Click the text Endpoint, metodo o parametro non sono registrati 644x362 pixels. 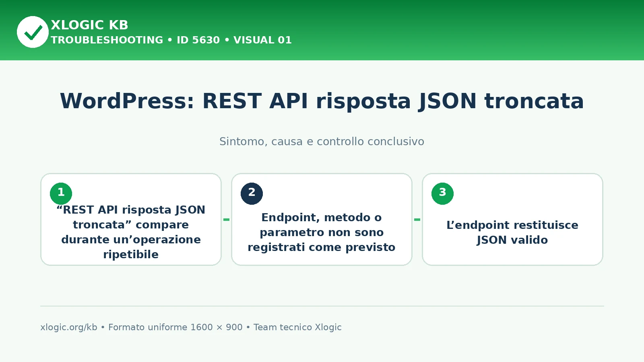coord(322,232)
